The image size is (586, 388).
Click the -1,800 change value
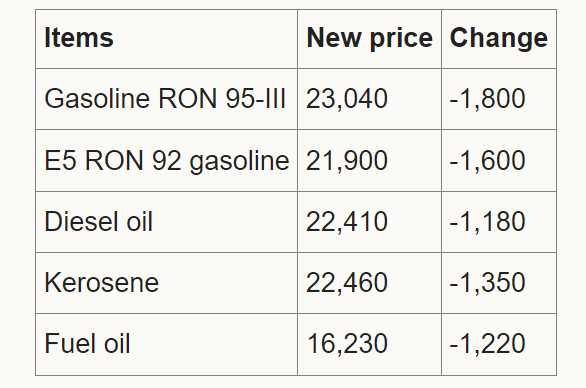[x=487, y=99]
